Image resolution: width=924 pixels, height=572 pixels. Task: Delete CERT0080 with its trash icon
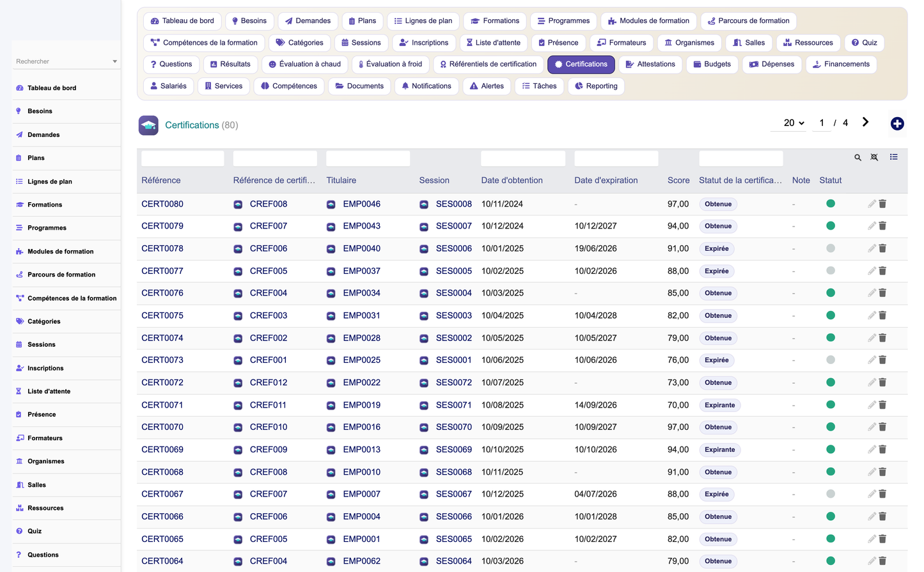[882, 203]
